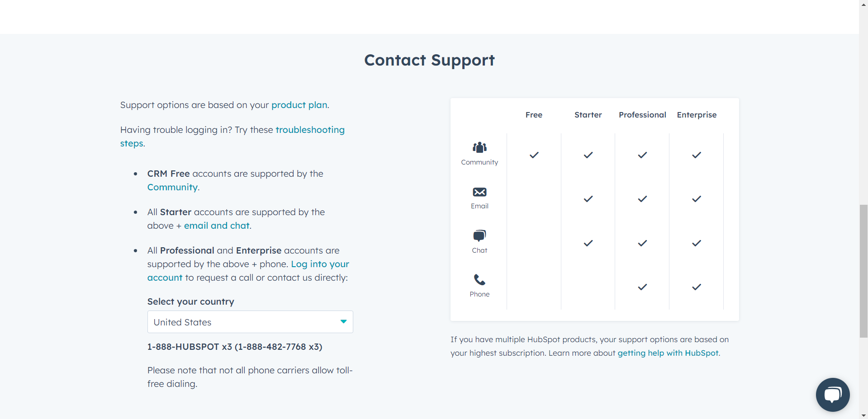Viewport: 868px width, 419px height.
Task: Click the Chat bubbles icon
Action: coord(479,235)
